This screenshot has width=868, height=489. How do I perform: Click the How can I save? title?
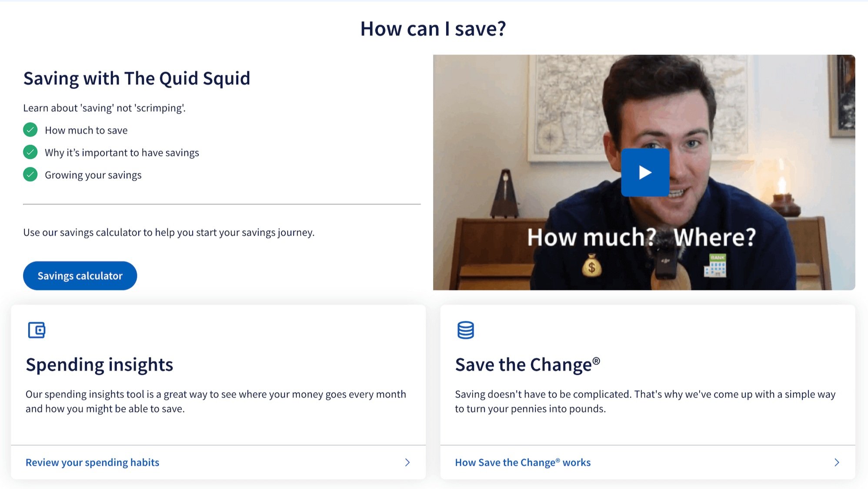click(433, 29)
